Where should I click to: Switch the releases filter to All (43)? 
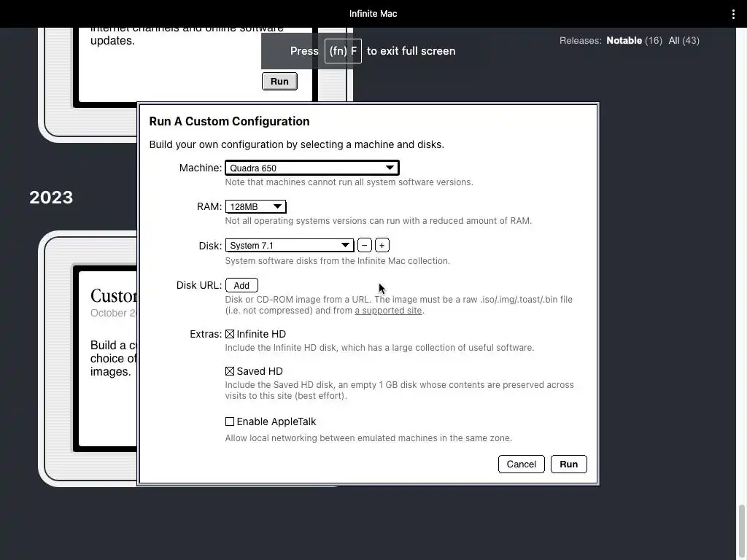[x=684, y=41]
